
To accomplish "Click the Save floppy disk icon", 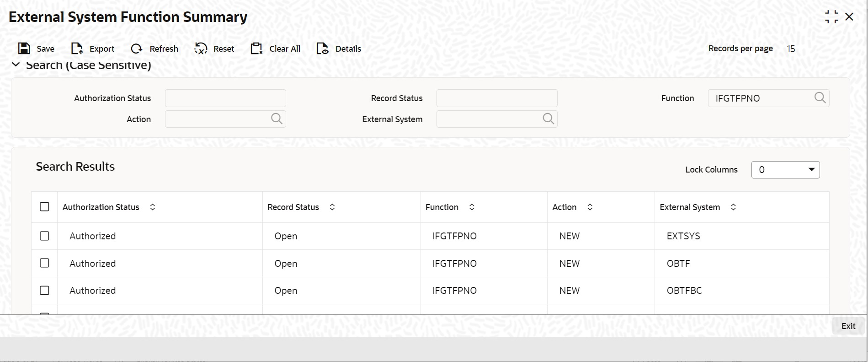I will pos(24,49).
